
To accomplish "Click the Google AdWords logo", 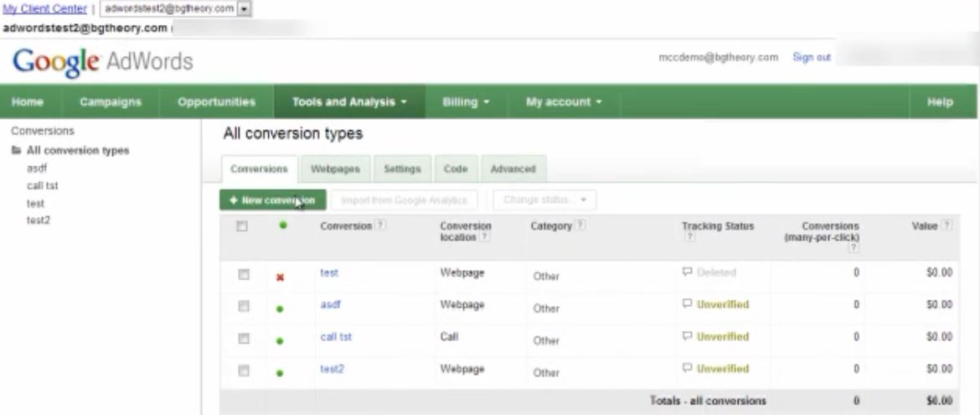I will click(102, 62).
